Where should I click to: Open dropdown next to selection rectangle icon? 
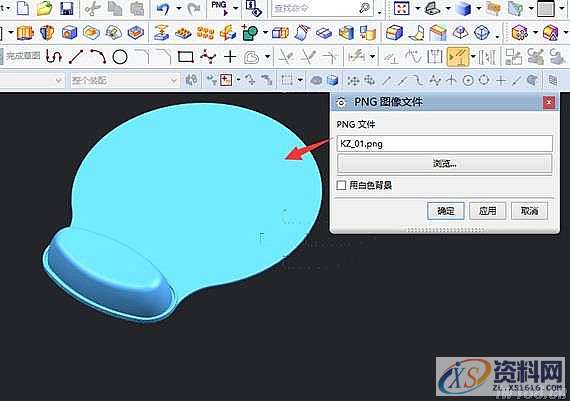click(x=300, y=80)
